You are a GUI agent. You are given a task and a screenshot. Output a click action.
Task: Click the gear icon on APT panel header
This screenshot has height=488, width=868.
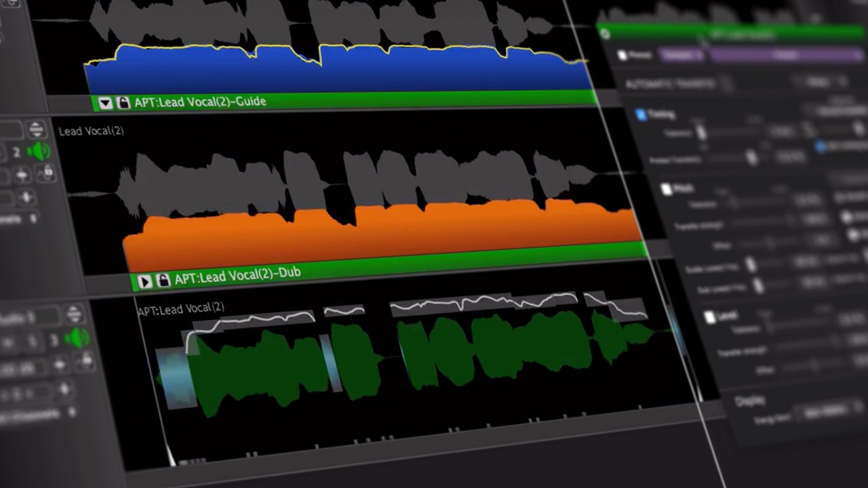tap(605, 33)
